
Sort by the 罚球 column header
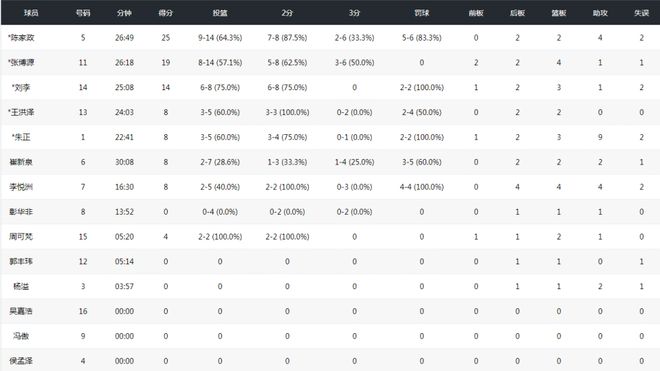tap(422, 13)
